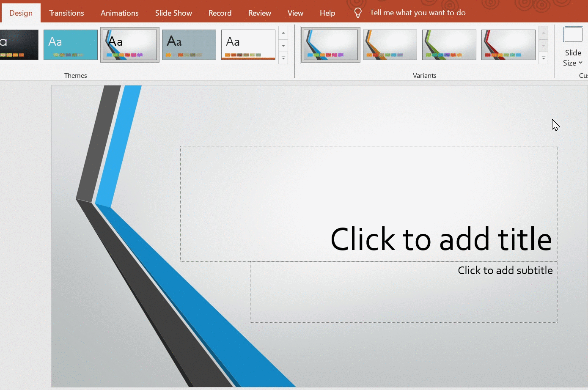The height and width of the screenshot is (390, 588).
Task: Click the 'Tell me what you want to do' box
Action: point(418,13)
